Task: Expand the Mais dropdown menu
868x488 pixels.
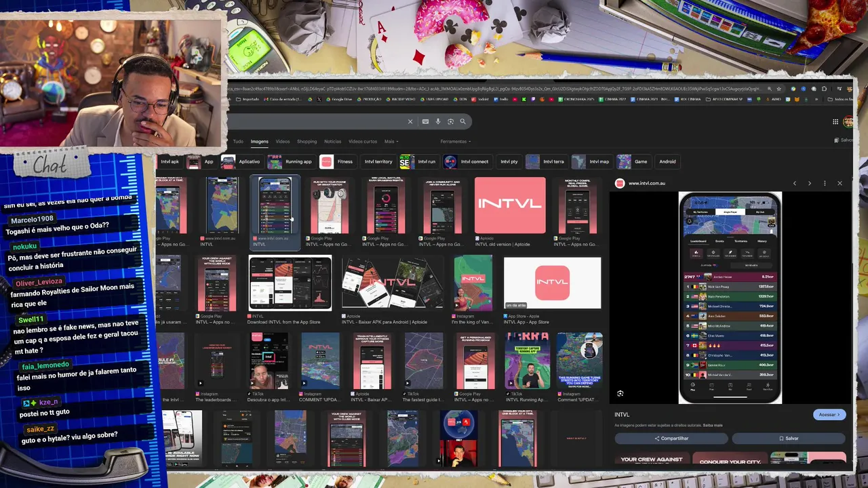Action: [391, 142]
